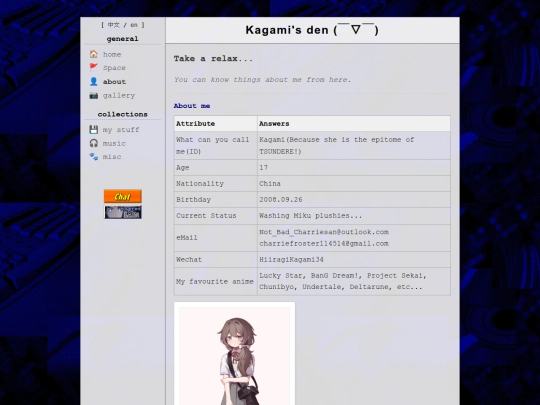Click the 'What can you call me(ID)' cell
Image resolution: width=540 pixels, height=405 pixels.
(x=216, y=145)
